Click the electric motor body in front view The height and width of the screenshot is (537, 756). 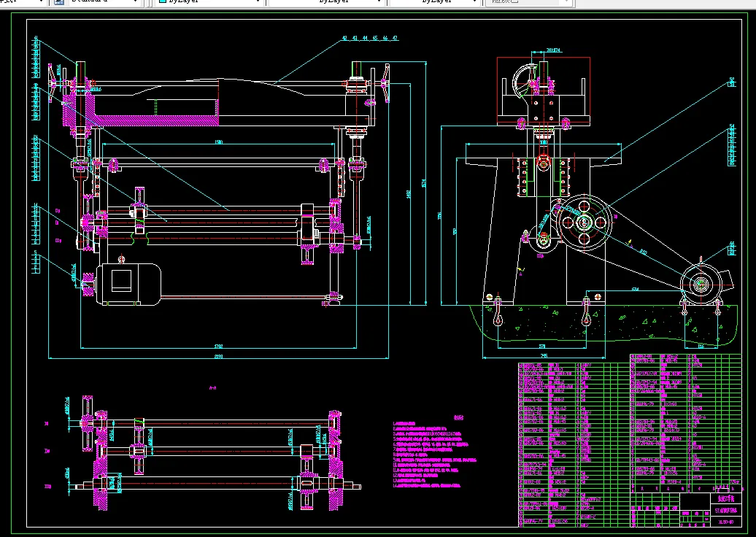128,285
